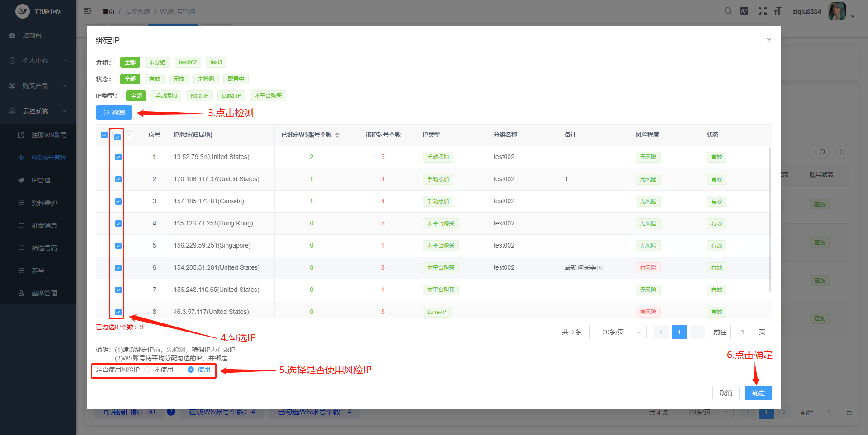Click the language translate icon
868x435 pixels.
point(744,11)
